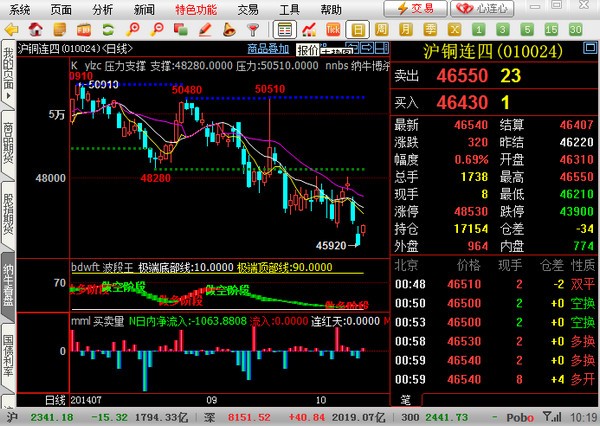The width and height of the screenshot is (600, 426).
Task: Click the 沪 index 2341.18 in status bar
Action: [x=52, y=417]
